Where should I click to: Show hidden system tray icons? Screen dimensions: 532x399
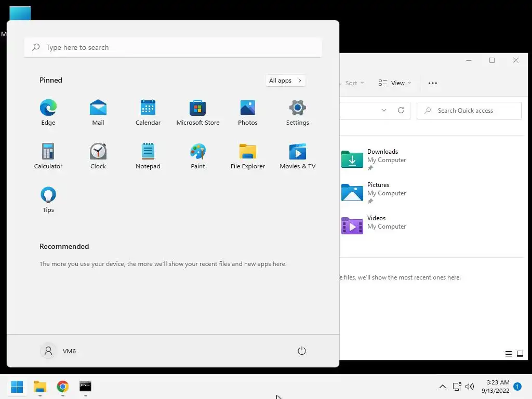click(x=443, y=387)
